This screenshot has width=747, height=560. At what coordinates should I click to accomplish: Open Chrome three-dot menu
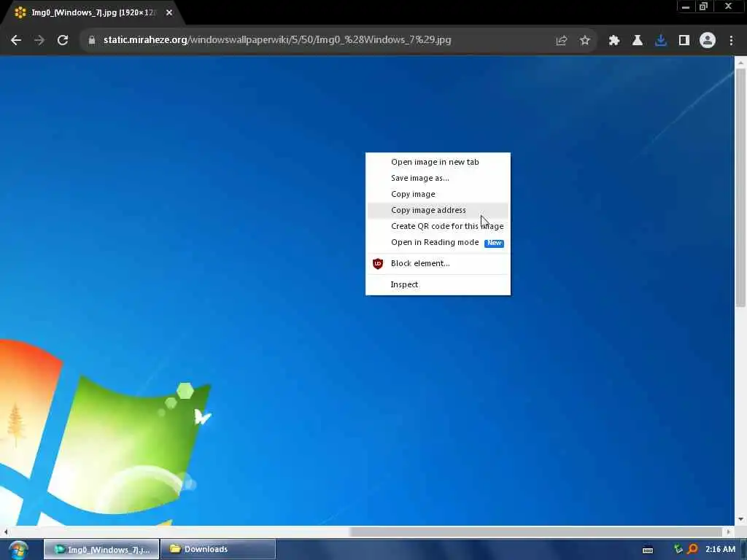click(731, 41)
